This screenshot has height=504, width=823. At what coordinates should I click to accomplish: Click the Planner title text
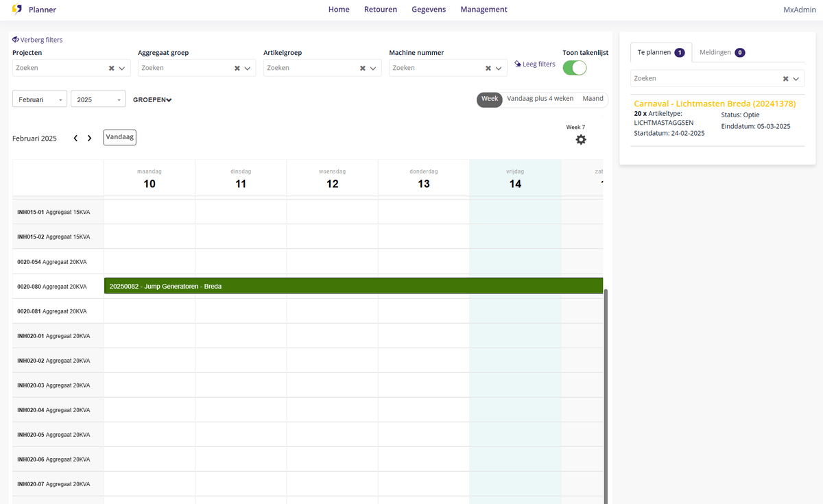43,10
